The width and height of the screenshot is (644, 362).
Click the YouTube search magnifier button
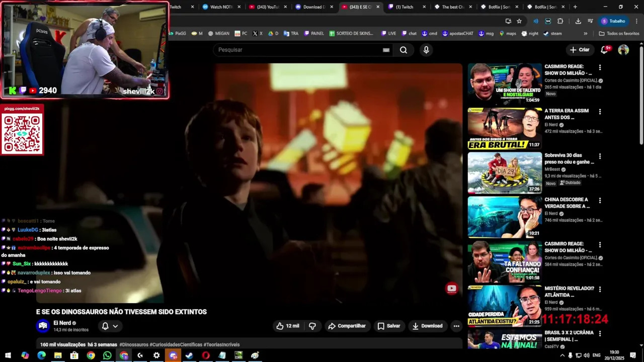click(x=404, y=50)
